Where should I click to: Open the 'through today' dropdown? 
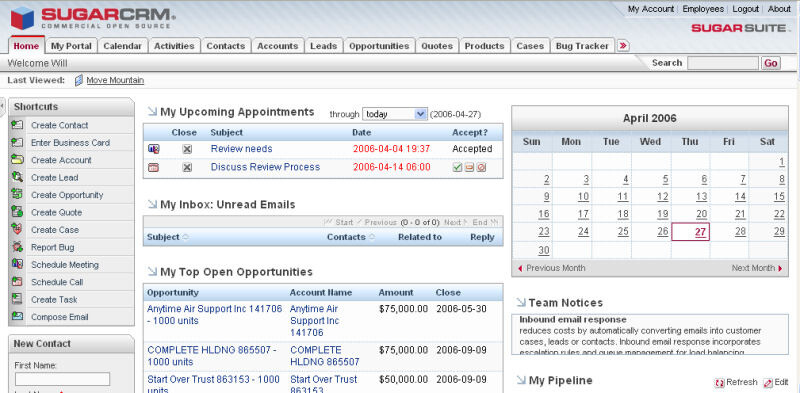click(x=394, y=114)
